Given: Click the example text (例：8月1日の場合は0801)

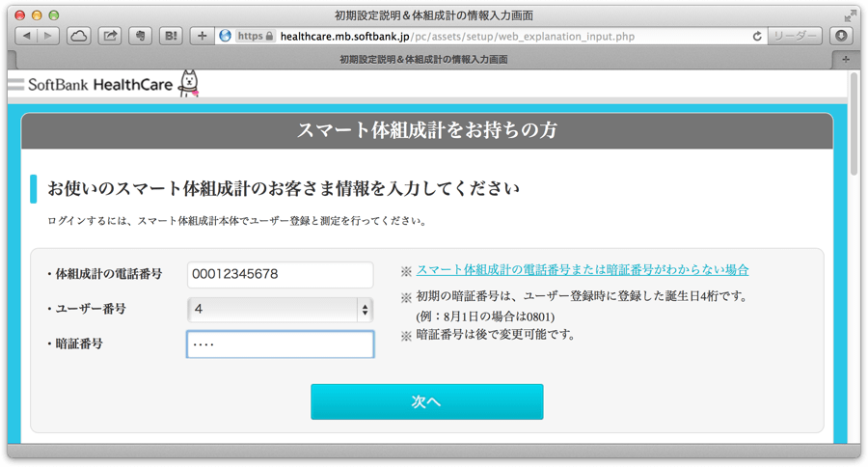Looking at the screenshot, I should pyautogui.click(x=485, y=316).
